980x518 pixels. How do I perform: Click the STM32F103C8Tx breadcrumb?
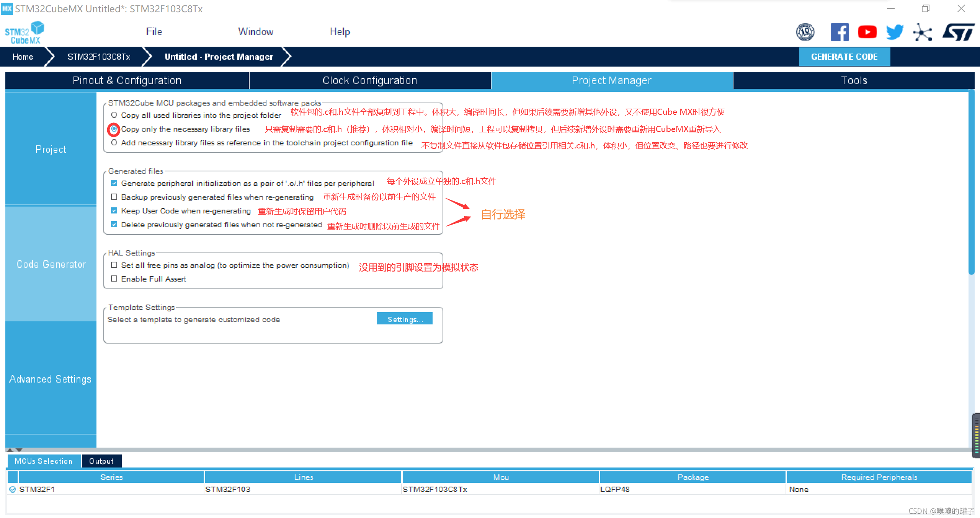[99, 57]
